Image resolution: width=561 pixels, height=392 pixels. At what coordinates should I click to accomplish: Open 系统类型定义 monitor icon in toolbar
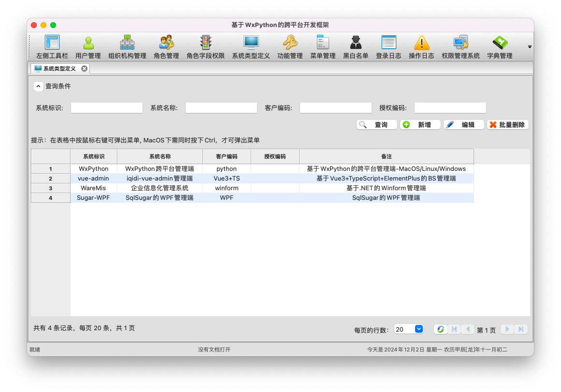251,47
